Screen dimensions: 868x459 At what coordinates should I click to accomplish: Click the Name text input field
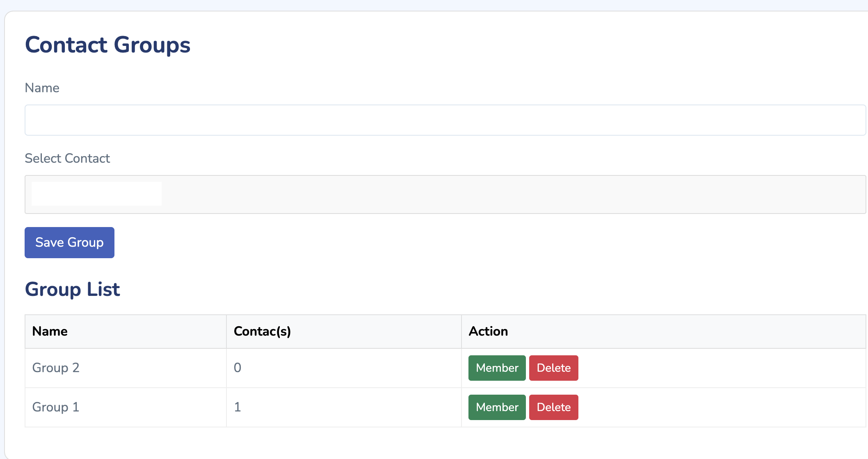tap(445, 120)
